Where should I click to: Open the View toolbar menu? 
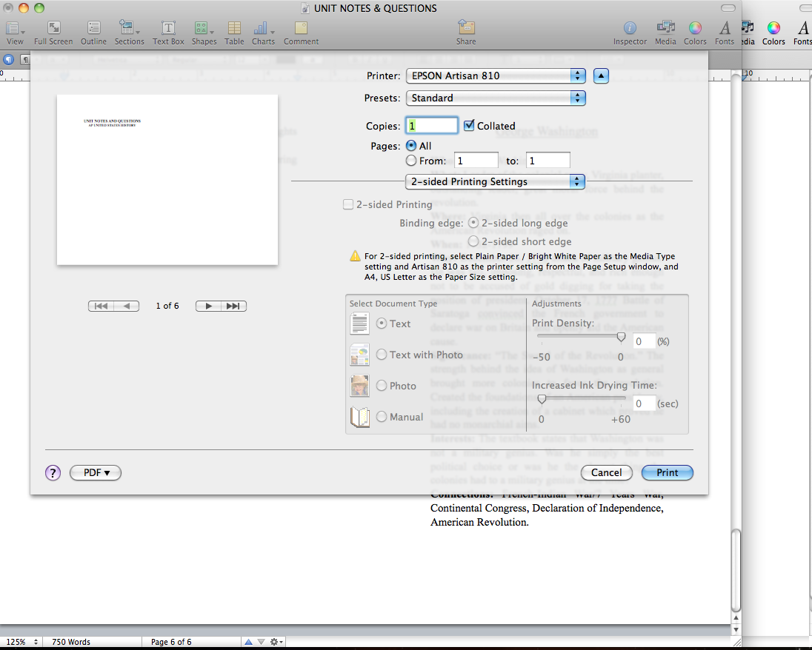(x=15, y=33)
